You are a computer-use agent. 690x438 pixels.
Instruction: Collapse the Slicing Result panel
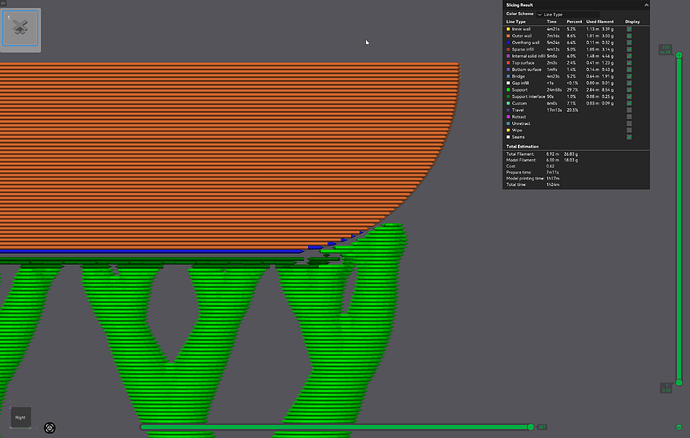coord(646,5)
